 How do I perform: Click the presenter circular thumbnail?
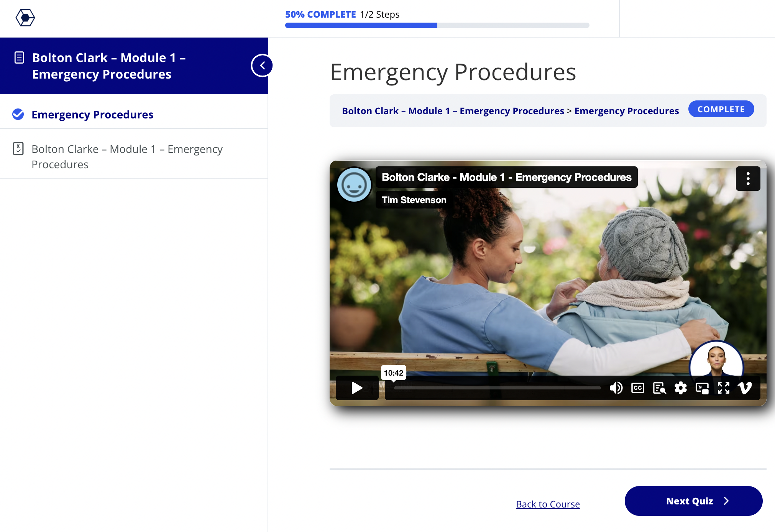click(x=716, y=359)
